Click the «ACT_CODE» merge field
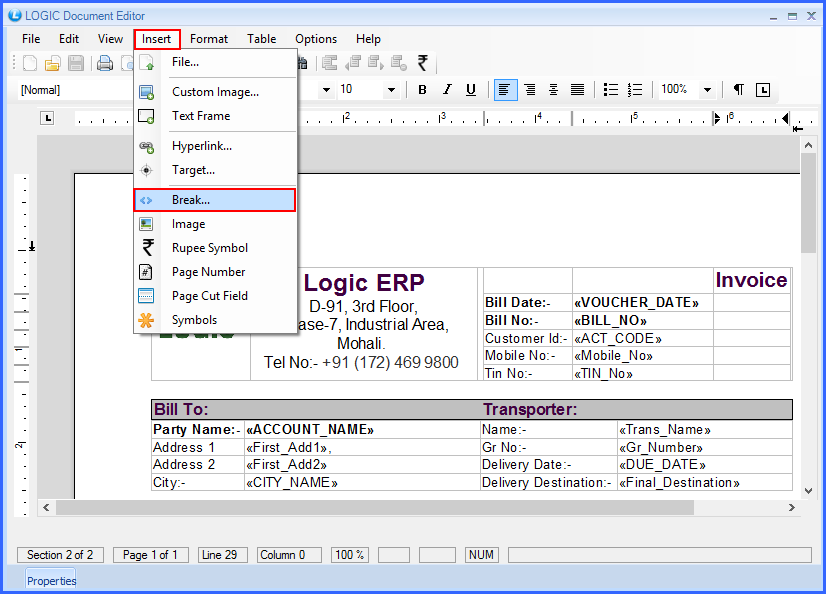 tap(618, 339)
